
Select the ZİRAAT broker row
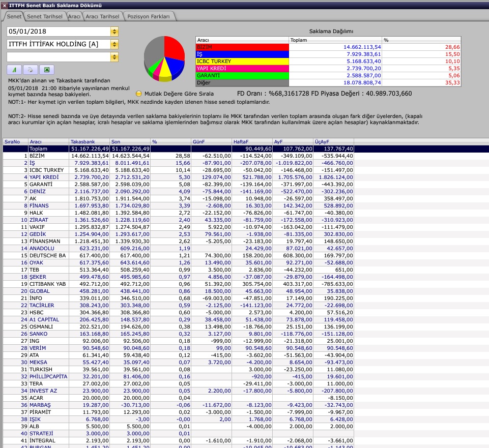click(179, 220)
